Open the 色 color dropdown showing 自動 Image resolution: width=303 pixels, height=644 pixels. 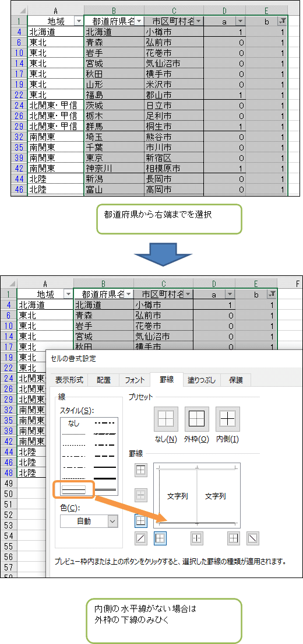pos(89,521)
